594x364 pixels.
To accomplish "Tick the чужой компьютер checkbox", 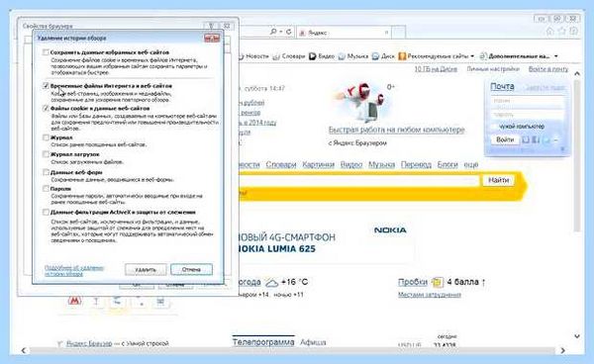I will click(x=494, y=127).
